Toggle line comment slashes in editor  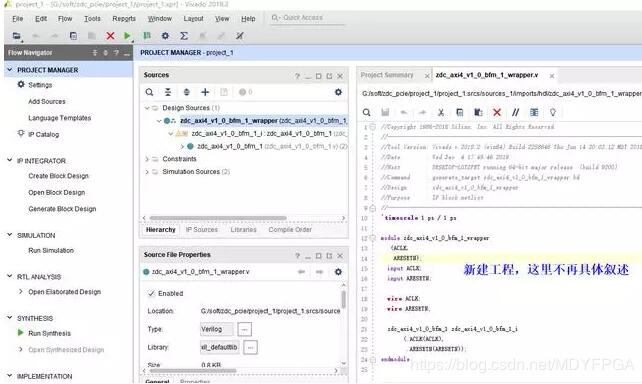point(515,112)
